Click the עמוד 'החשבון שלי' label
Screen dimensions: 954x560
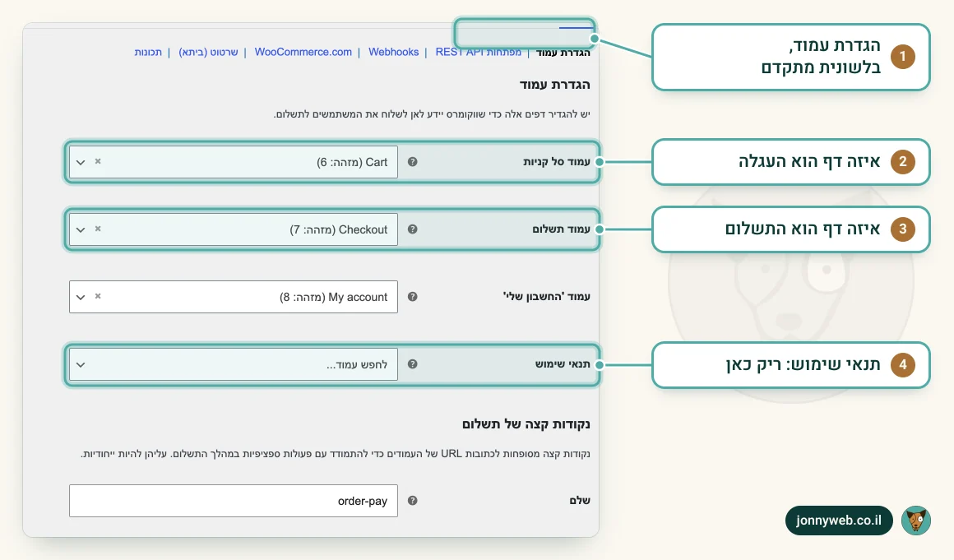click(x=546, y=297)
